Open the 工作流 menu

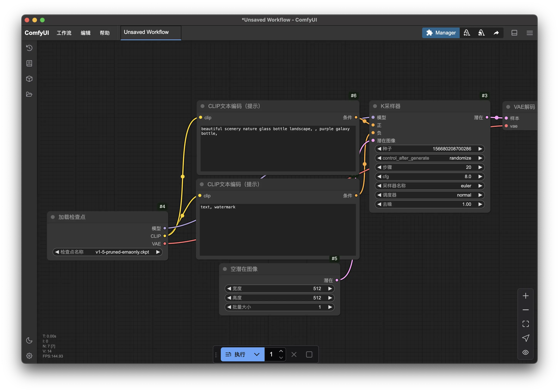point(64,33)
